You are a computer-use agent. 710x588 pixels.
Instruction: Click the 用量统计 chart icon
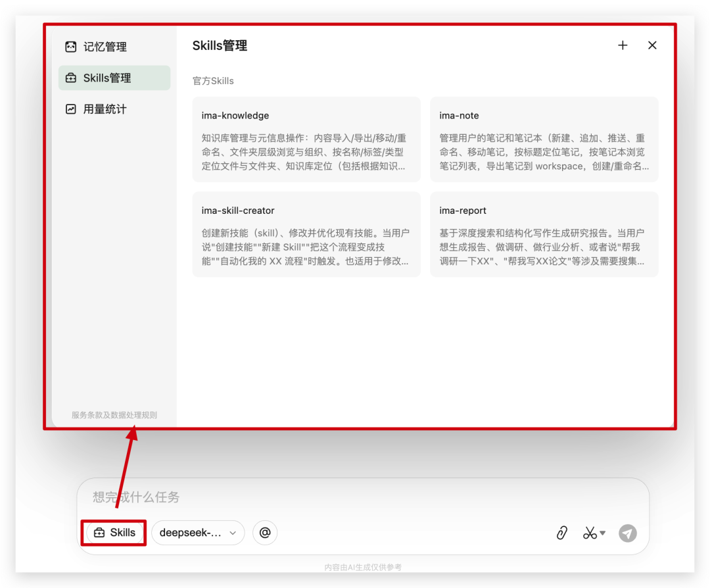tap(70, 109)
